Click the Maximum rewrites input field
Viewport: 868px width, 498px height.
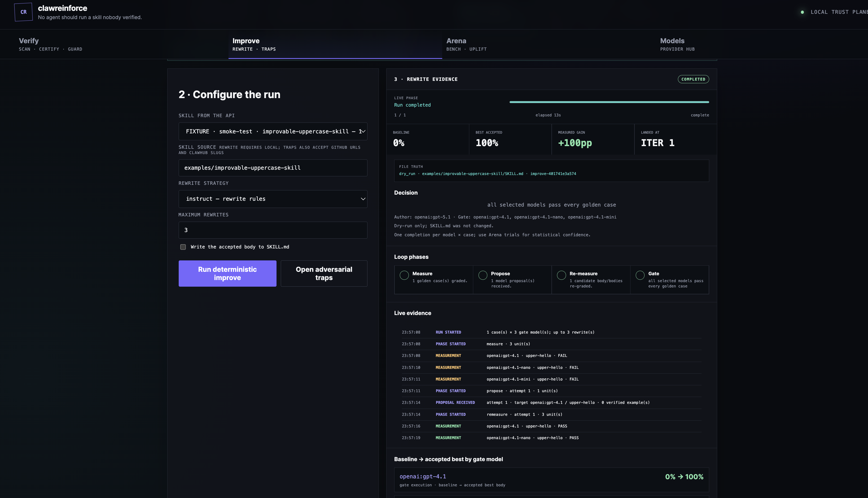coord(273,230)
